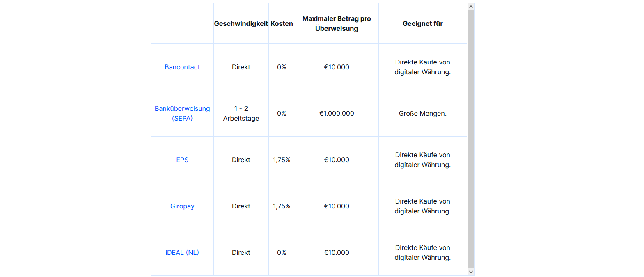Click the EPS 1,75% cost cell
The image size is (644, 277).
click(282, 160)
